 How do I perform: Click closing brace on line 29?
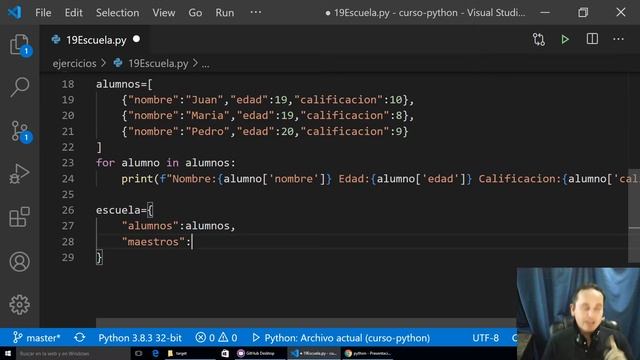click(99, 258)
